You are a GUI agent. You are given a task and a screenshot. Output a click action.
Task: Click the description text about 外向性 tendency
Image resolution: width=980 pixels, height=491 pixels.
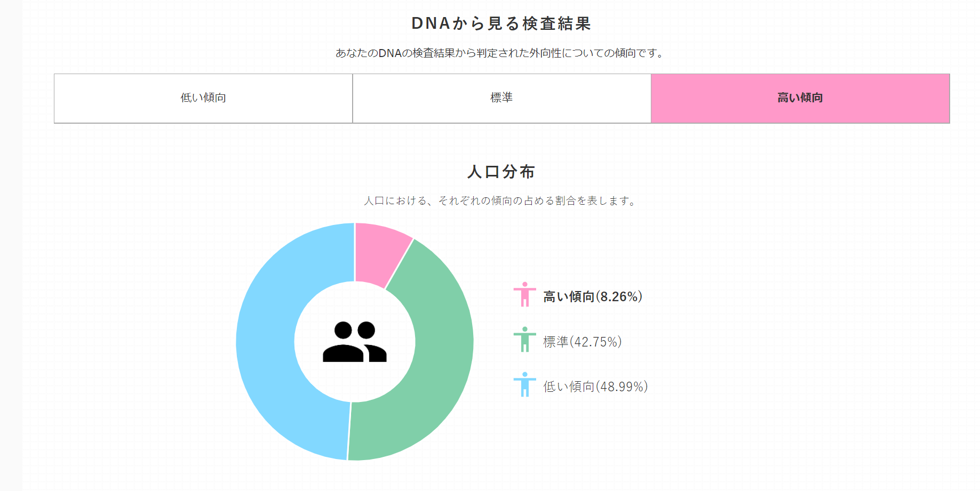pos(501,53)
